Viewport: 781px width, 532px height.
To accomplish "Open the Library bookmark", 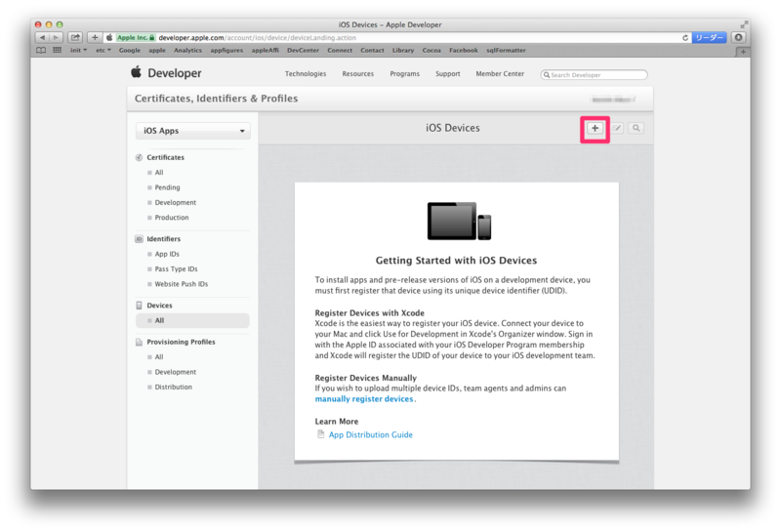I will (x=403, y=51).
